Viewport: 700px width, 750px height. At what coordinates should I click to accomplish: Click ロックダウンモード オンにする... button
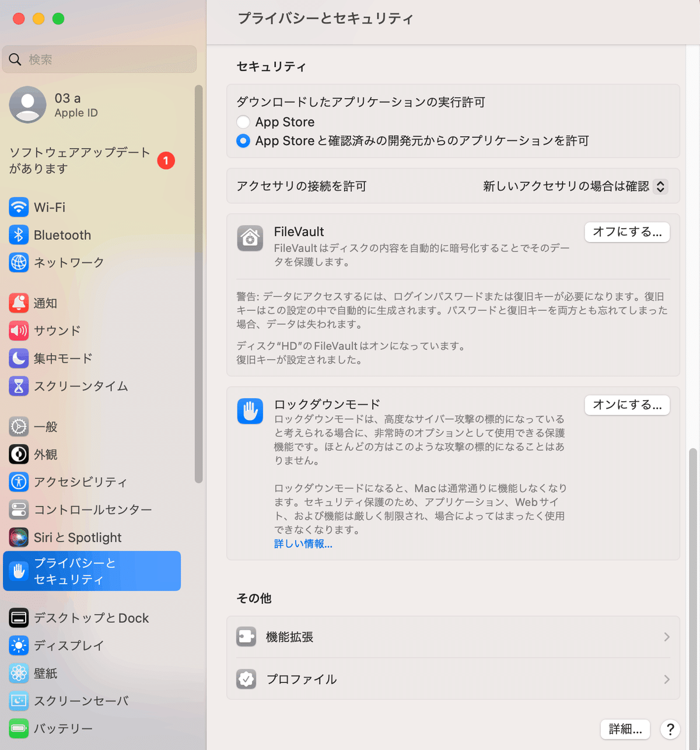click(x=627, y=405)
